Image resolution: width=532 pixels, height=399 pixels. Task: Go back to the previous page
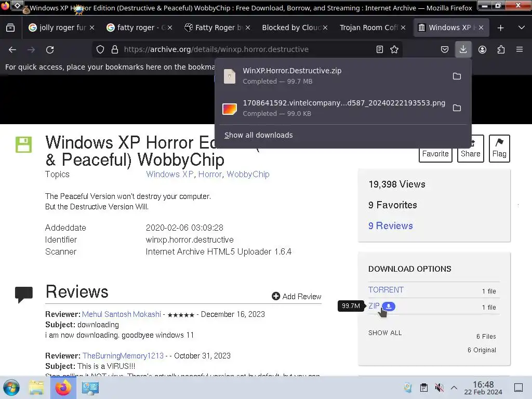tap(12, 49)
